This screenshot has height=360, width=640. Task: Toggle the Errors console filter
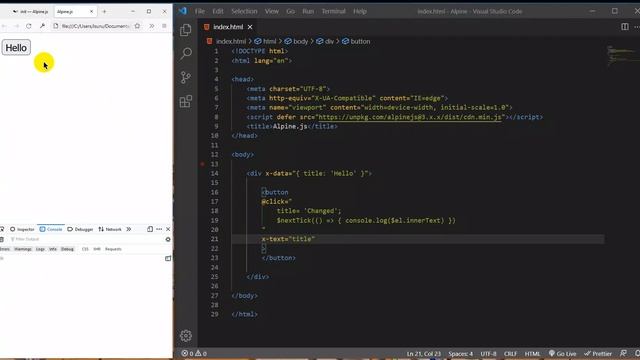click(x=4, y=249)
